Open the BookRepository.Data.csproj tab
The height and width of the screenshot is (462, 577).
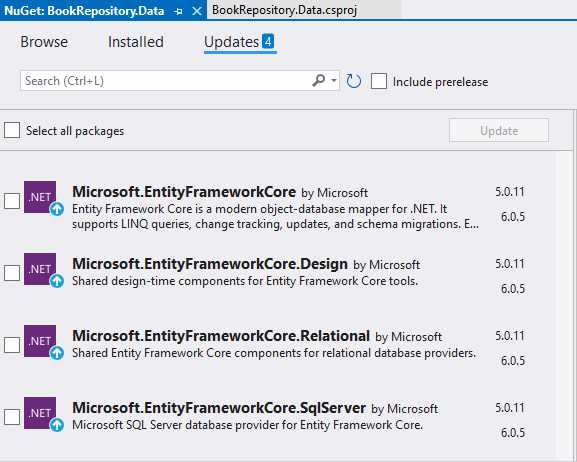pos(284,10)
